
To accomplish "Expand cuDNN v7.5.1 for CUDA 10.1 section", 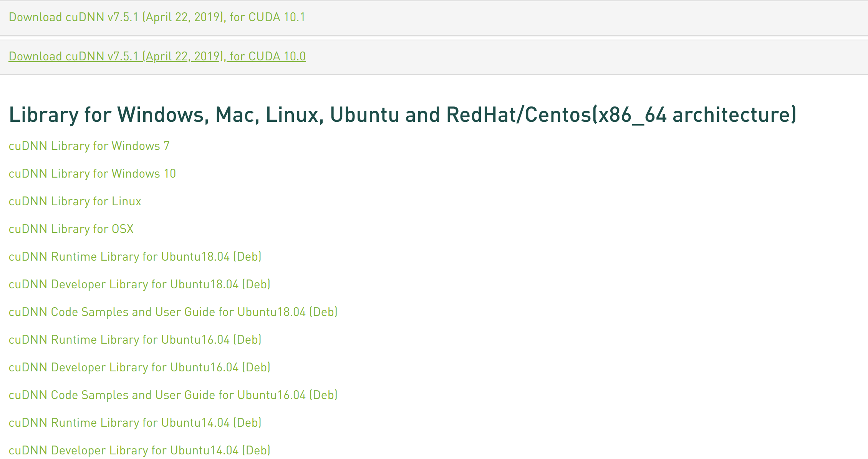I will (157, 17).
